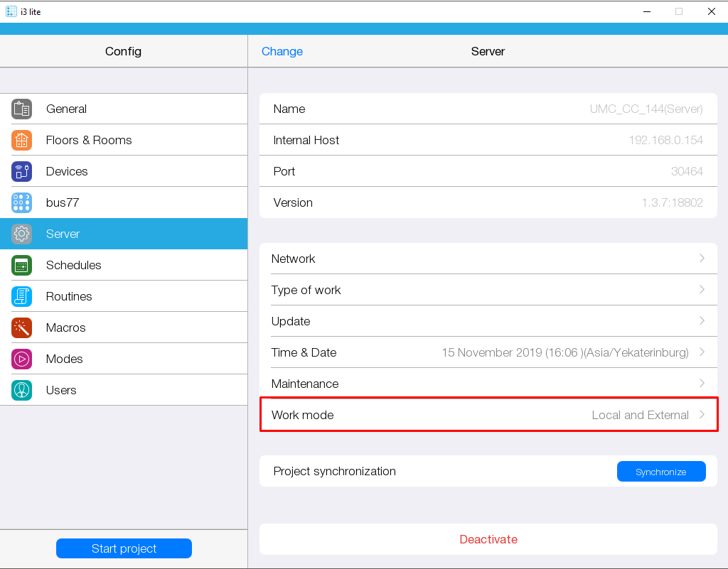The image size is (728, 569).
Task: Expand the Network settings row
Action: coord(488,259)
